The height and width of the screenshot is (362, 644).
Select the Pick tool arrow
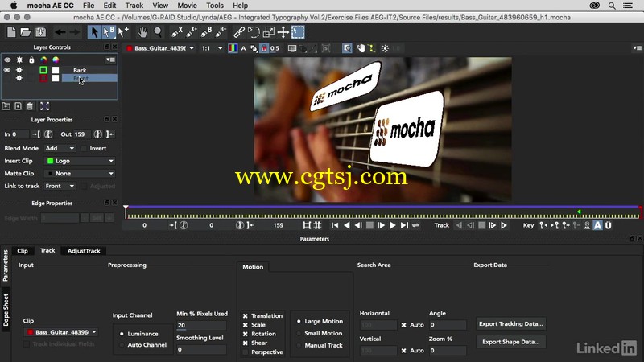[94, 32]
